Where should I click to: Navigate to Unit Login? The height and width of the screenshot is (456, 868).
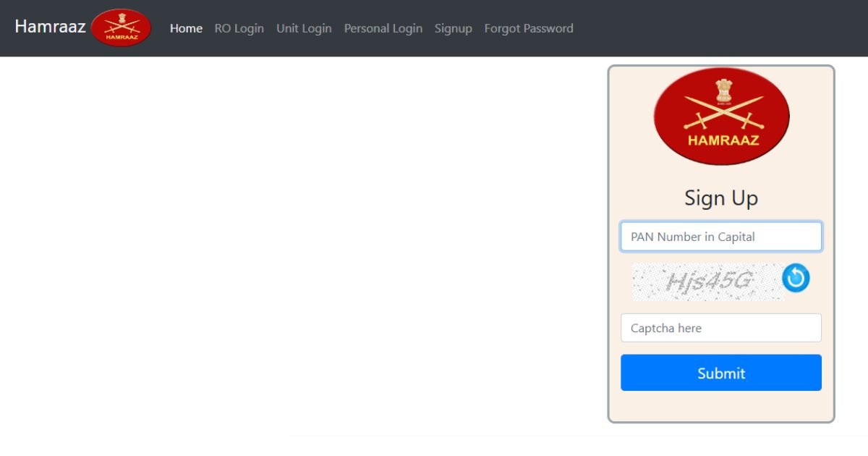[304, 28]
